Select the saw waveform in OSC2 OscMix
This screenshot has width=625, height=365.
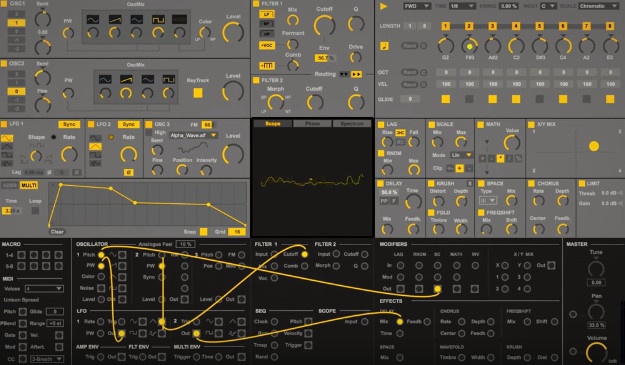[x=126, y=79]
